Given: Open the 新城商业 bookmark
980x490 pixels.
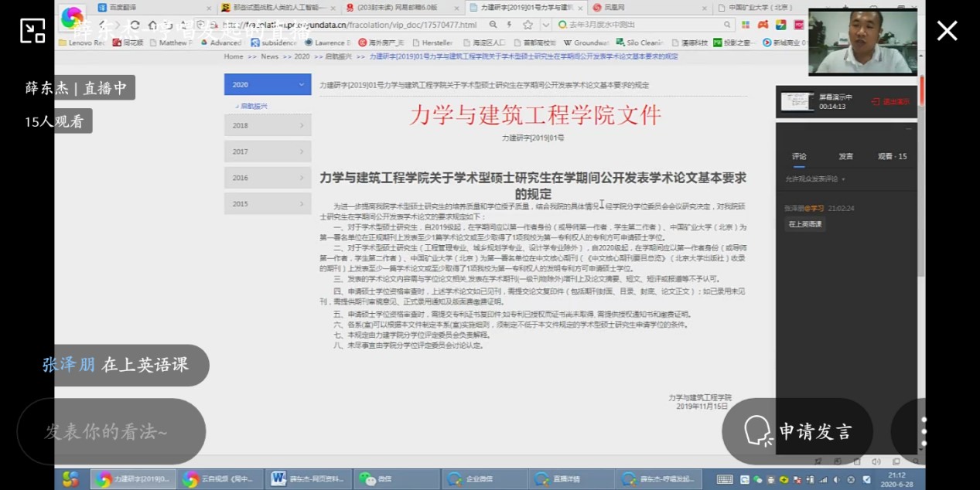Looking at the screenshot, I should point(783,43).
